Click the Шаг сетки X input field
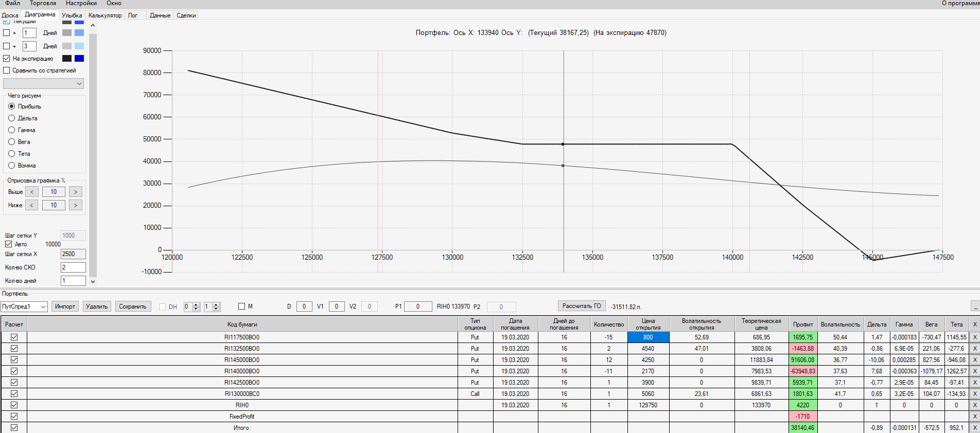The width and height of the screenshot is (980, 433). tap(73, 254)
